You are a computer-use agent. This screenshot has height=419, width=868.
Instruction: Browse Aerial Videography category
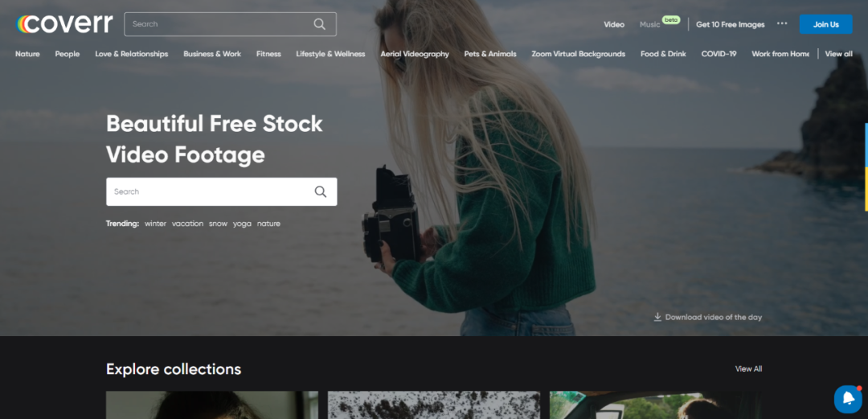415,54
